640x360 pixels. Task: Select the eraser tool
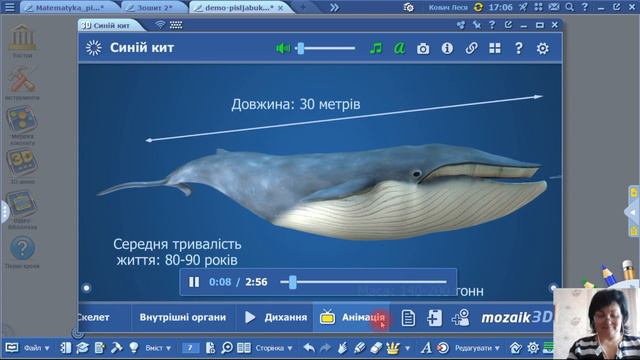click(x=376, y=348)
